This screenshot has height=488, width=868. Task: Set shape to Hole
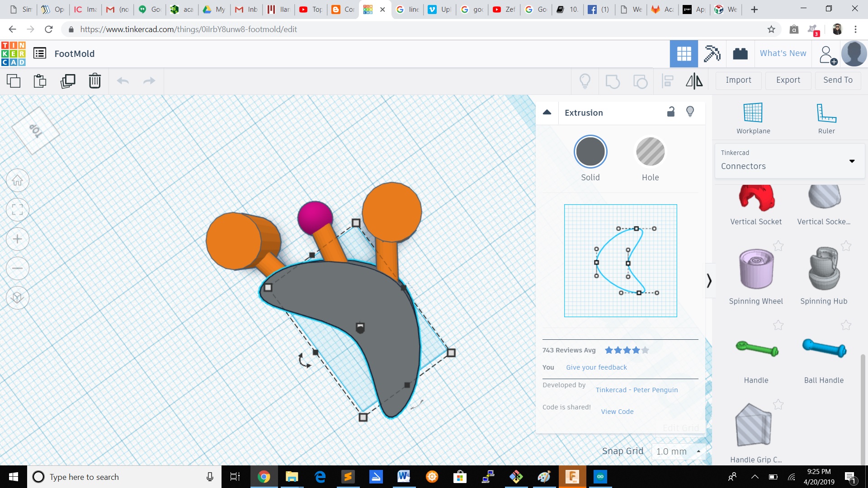[x=650, y=152]
